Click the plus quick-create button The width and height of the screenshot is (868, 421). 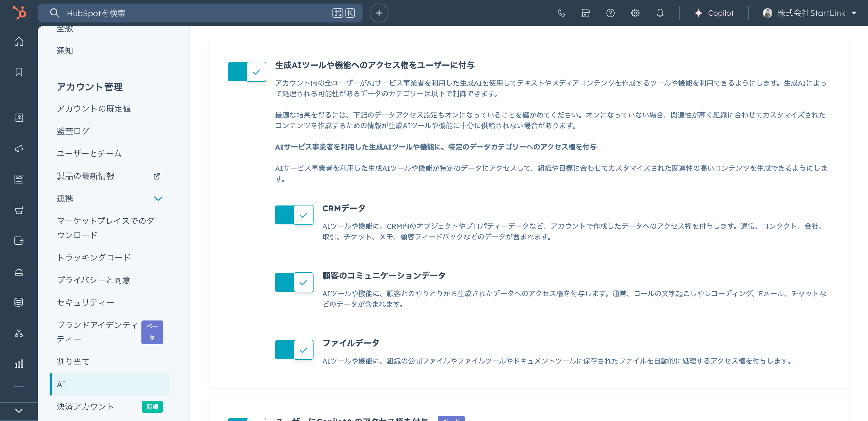pyautogui.click(x=379, y=13)
